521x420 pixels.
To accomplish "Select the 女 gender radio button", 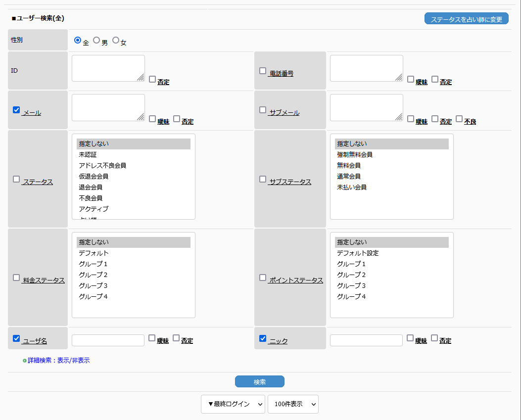I will [116, 40].
